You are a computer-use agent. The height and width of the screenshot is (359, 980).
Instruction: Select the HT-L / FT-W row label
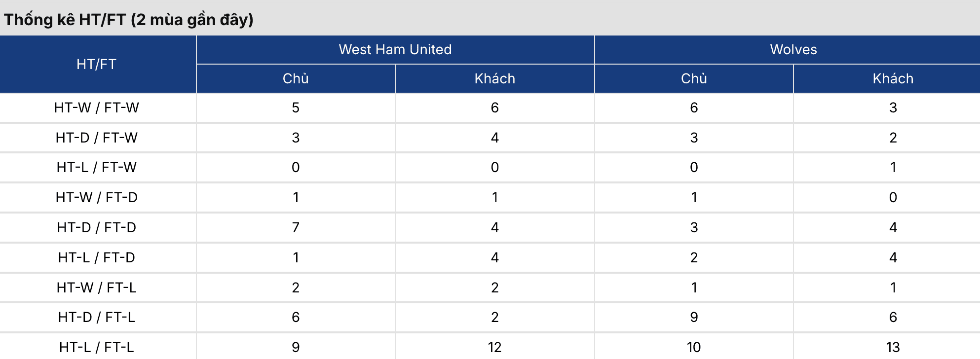coord(97,167)
